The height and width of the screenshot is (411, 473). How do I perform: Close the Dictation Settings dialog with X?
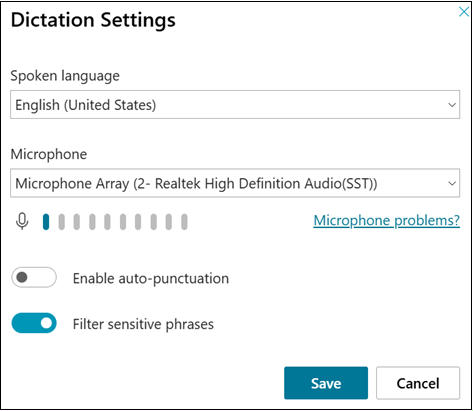point(464,12)
